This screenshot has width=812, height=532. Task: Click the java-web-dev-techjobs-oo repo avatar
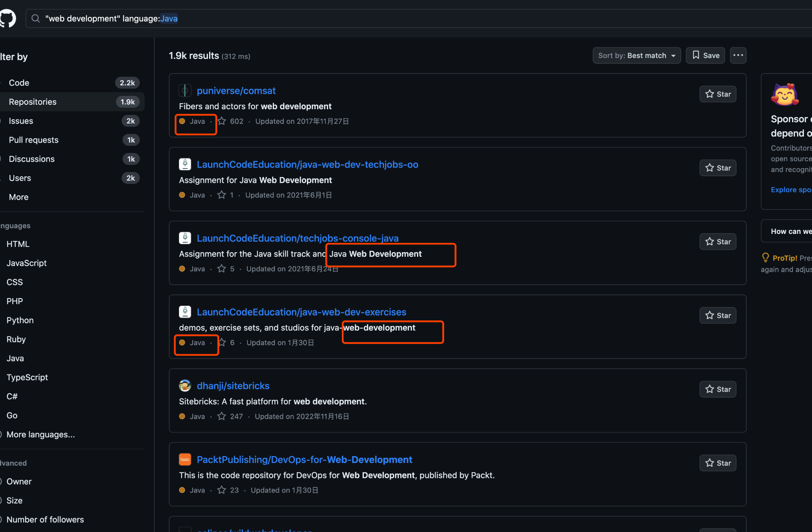click(x=185, y=164)
